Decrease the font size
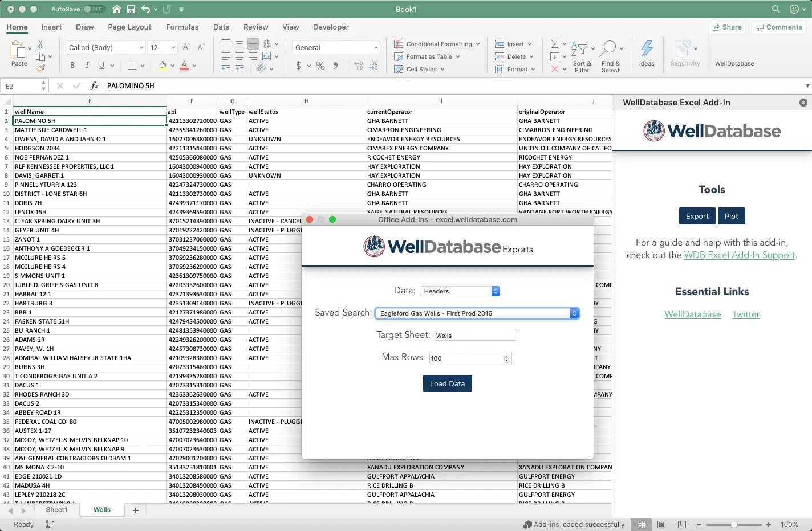This screenshot has height=531, width=812. tap(201, 47)
